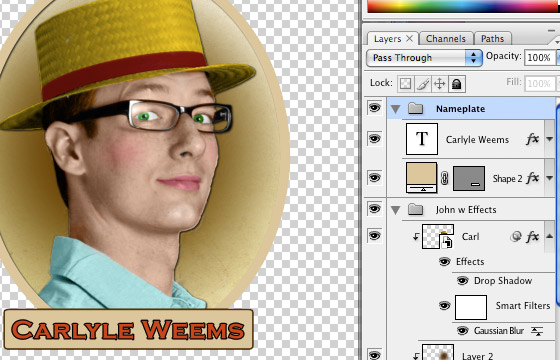Click the smart filter icon on Carl layer

[515, 236]
